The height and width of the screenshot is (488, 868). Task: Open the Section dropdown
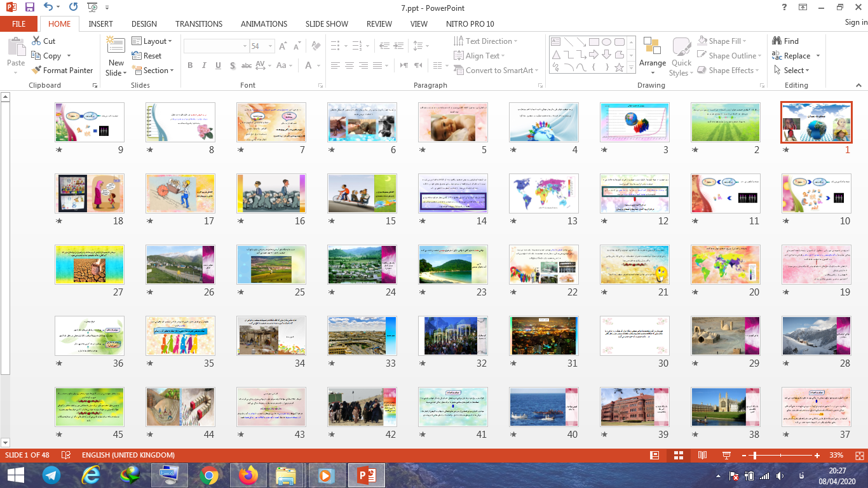(153, 71)
